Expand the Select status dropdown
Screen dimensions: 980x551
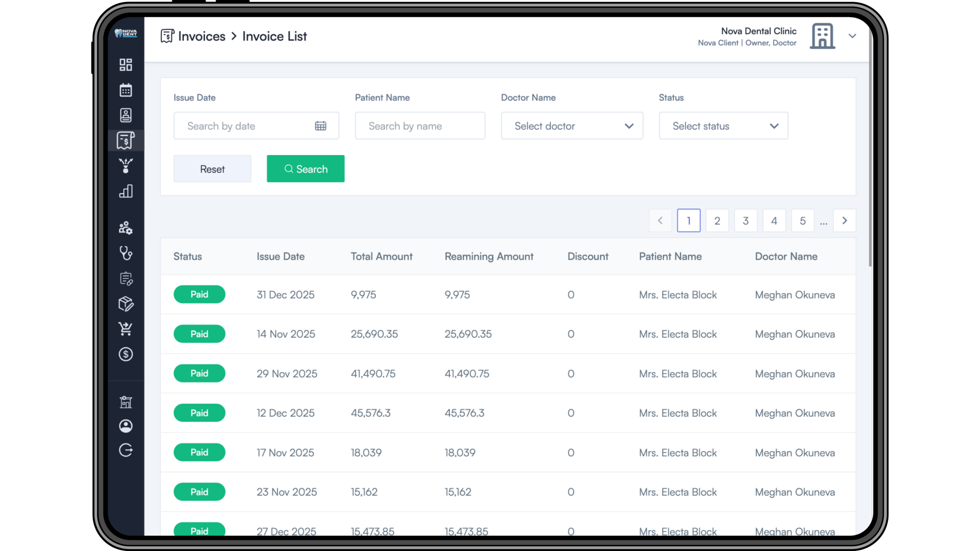[723, 126]
